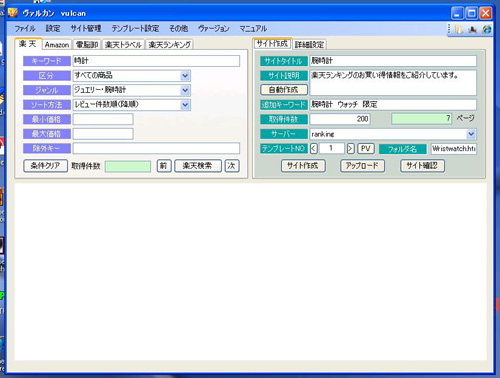Click the アップロード button

[362, 166]
